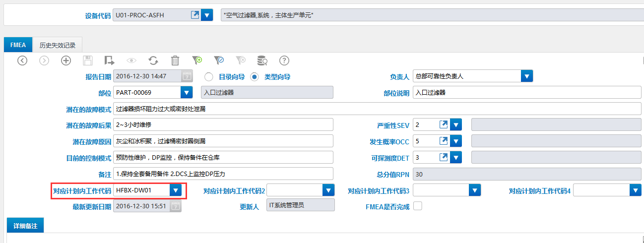Clear the filter with funnel X icon
644x243 pixels.
pos(241,61)
